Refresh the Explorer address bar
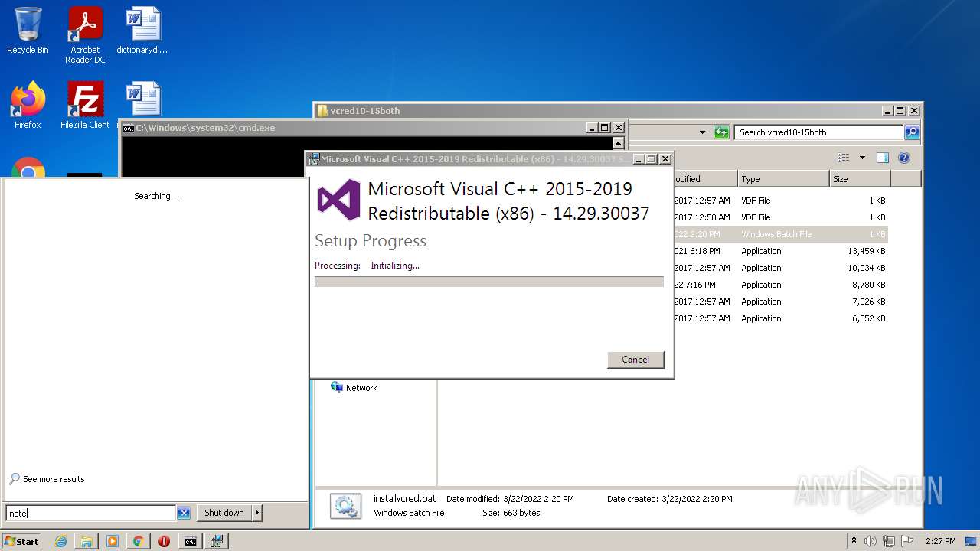 click(721, 132)
